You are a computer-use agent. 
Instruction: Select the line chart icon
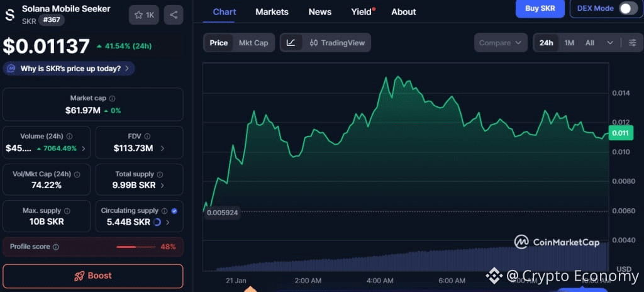click(291, 43)
